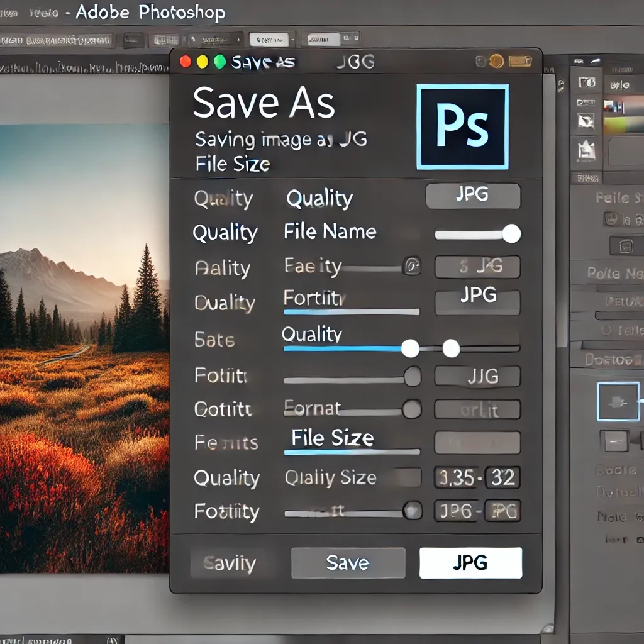Open the JJG dropdown in the Fotiitt row
Image resolution: width=644 pixels, height=644 pixels.
tap(478, 376)
